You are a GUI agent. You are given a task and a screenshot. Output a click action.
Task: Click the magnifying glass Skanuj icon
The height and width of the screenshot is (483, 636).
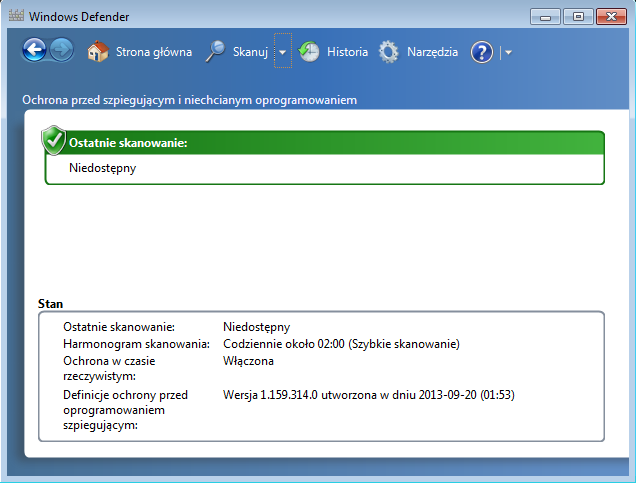[215, 52]
